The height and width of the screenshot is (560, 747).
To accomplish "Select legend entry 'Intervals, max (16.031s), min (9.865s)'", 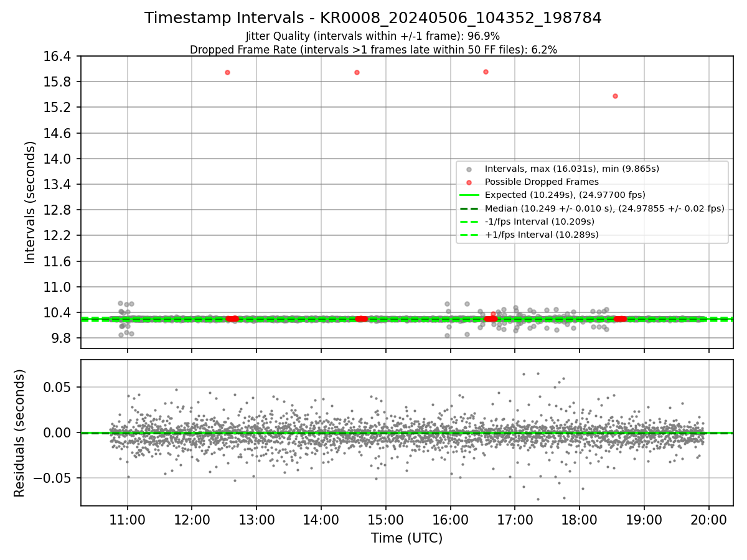I will point(572,169).
